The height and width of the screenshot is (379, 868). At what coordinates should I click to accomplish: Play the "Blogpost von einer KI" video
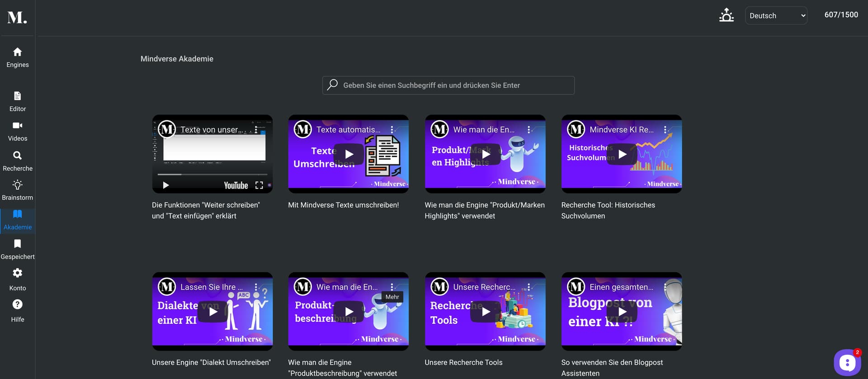(x=622, y=312)
